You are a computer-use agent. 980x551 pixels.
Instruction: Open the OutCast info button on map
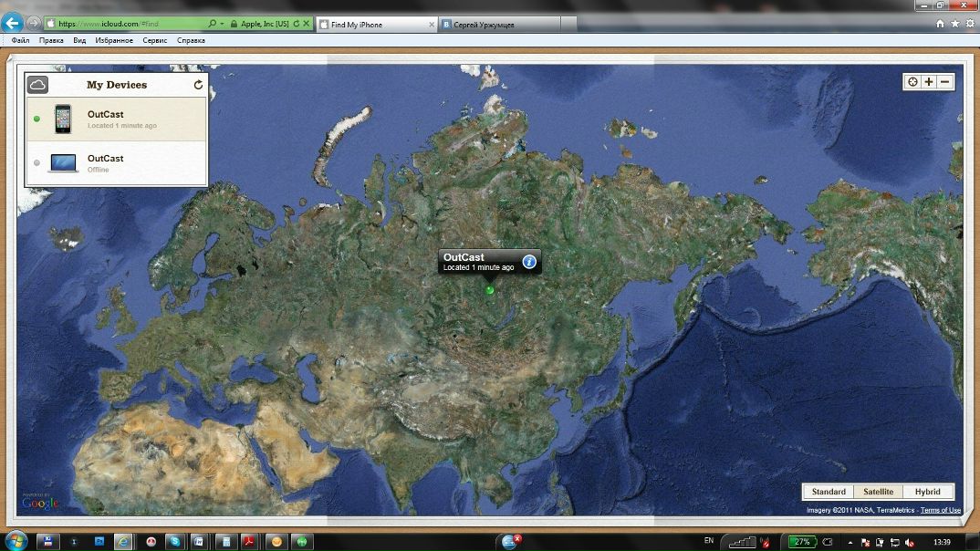[x=529, y=262]
